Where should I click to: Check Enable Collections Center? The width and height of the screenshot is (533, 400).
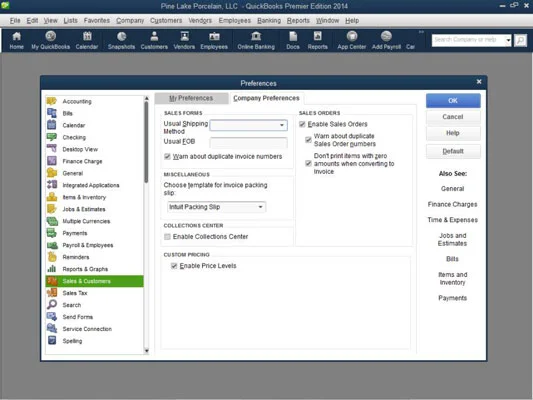pos(167,237)
